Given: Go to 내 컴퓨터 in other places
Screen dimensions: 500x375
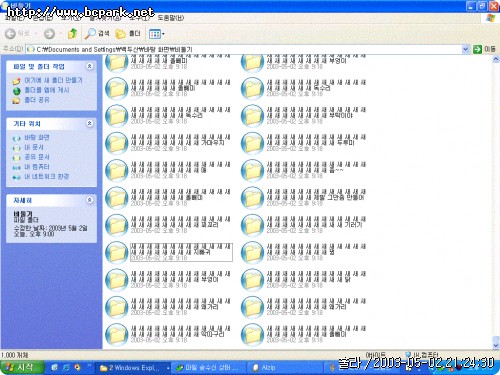Looking at the screenshot, I should [x=37, y=167].
